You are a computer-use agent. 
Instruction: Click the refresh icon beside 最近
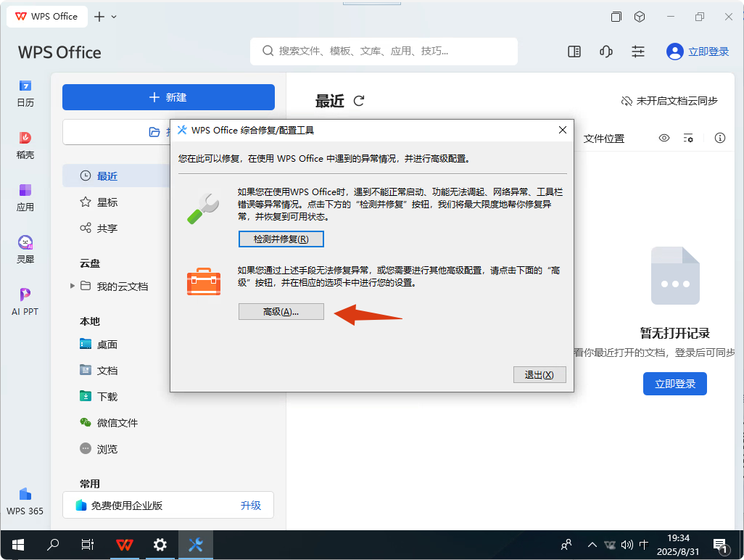pos(358,101)
